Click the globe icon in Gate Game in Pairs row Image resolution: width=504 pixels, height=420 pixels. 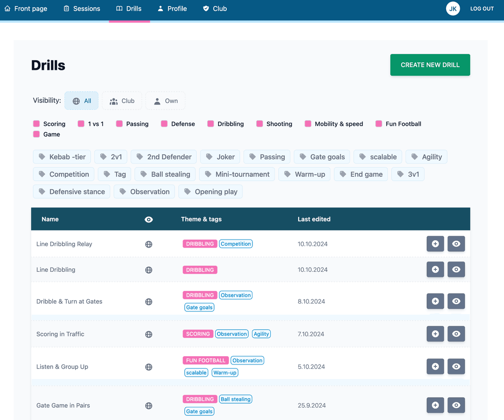[148, 406]
